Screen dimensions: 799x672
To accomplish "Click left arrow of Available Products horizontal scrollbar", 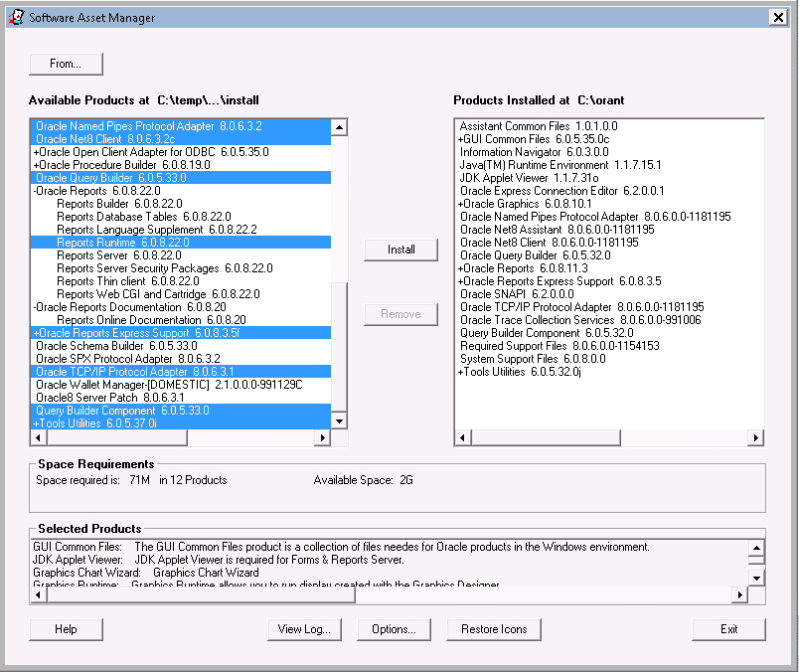I will 38,437.
